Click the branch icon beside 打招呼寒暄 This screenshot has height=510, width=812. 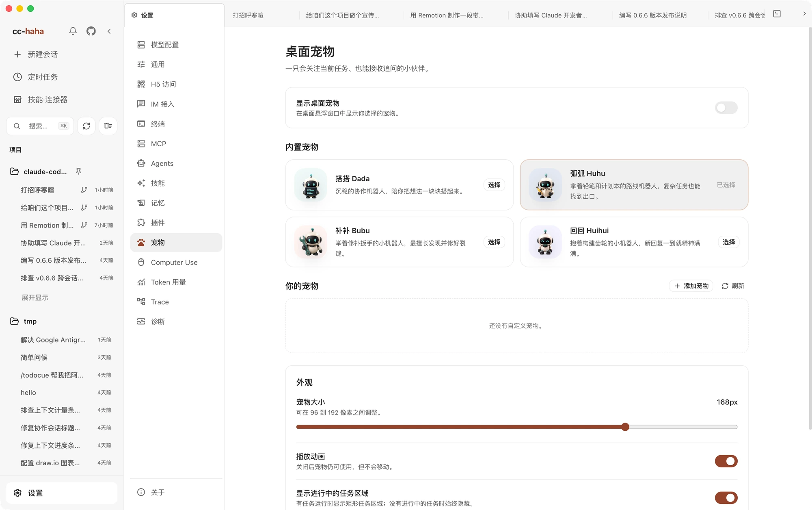[x=84, y=190]
